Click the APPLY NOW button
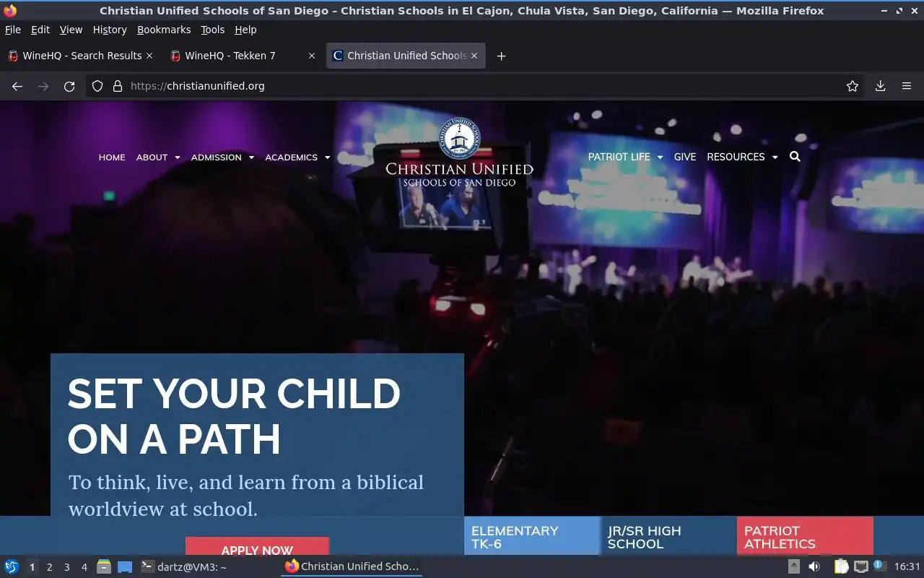 click(x=257, y=547)
